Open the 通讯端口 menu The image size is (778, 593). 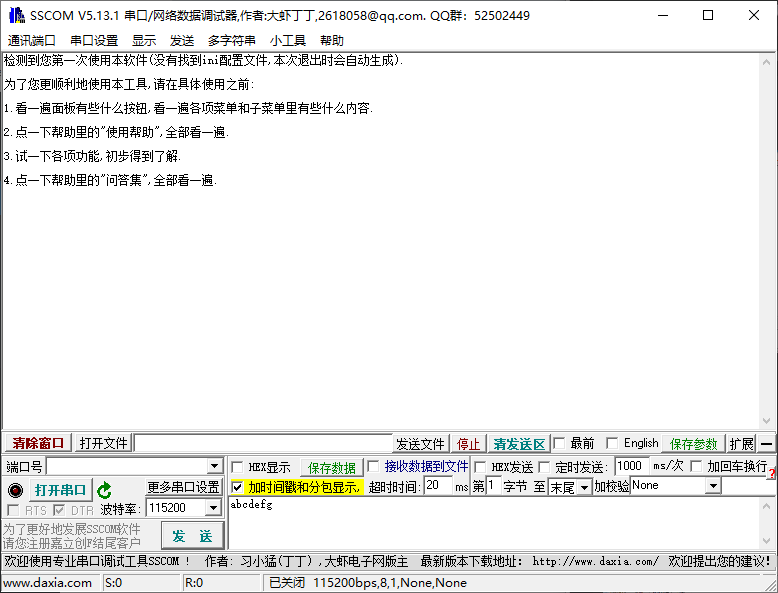(31, 40)
